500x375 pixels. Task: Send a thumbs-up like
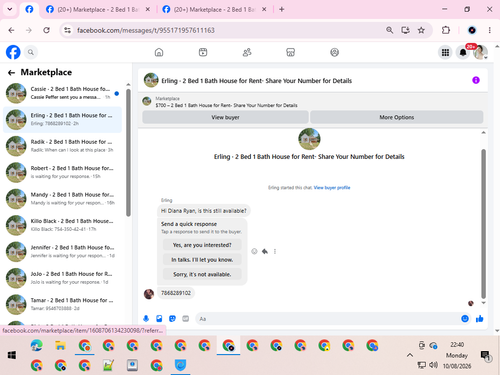click(480, 319)
